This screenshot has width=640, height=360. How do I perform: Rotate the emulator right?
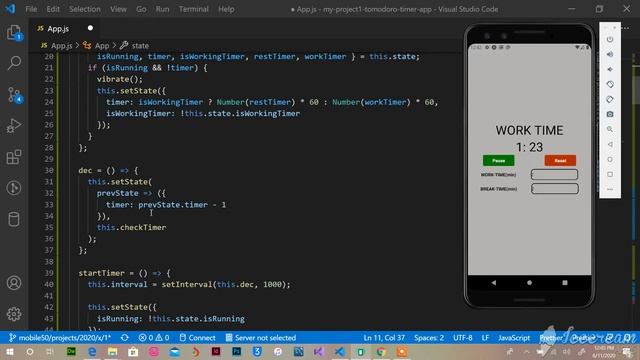tap(610, 99)
